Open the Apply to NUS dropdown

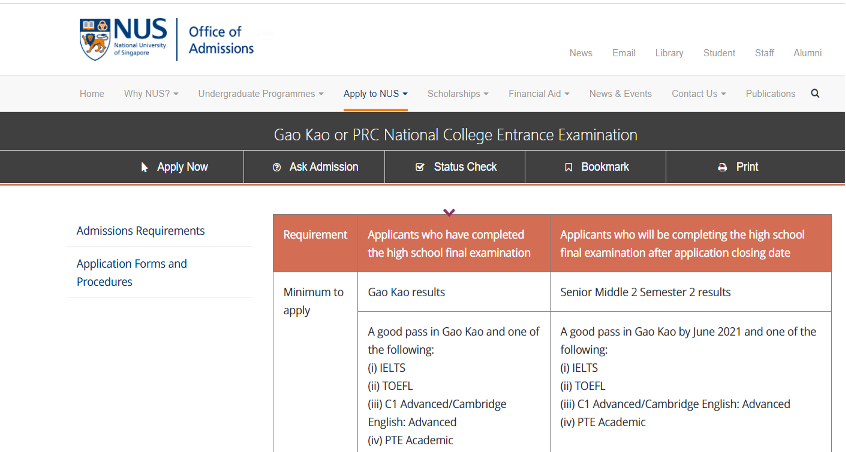(375, 94)
